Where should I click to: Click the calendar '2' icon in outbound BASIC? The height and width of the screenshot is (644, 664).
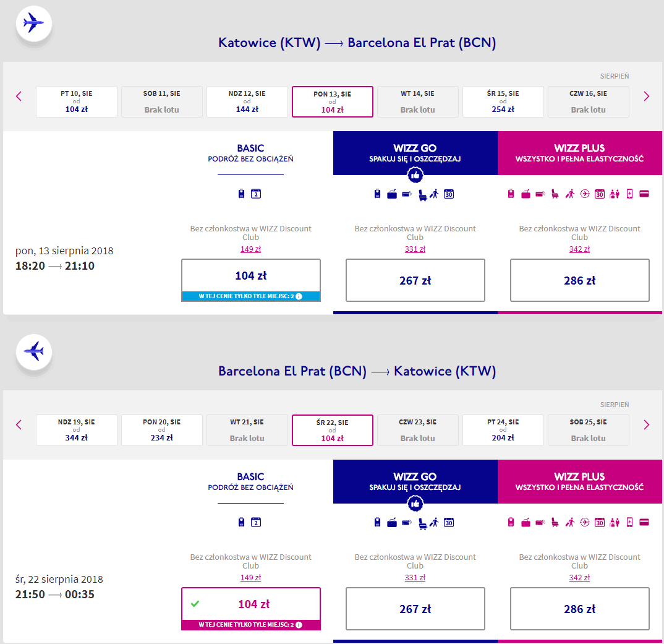tap(256, 194)
